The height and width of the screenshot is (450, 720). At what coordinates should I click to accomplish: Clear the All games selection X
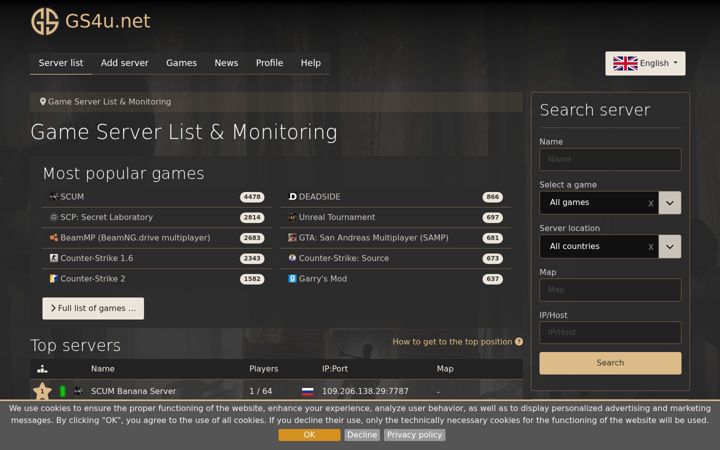point(651,203)
